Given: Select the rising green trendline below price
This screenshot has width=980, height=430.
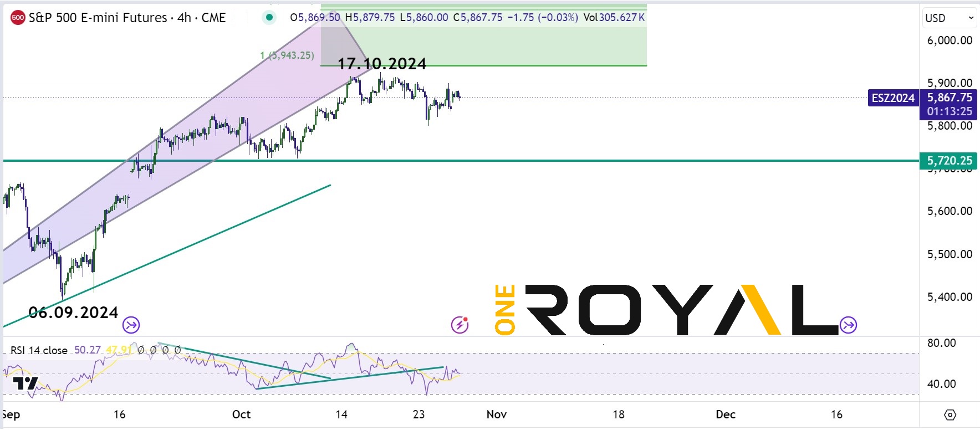Looking at the screenshot, I should (x=166, y=256).
